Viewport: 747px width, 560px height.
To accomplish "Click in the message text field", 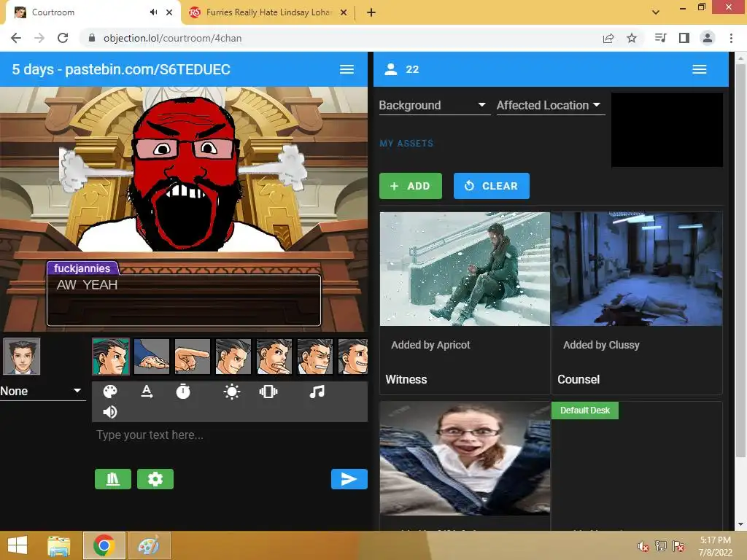I will click(x=230, y=435).
